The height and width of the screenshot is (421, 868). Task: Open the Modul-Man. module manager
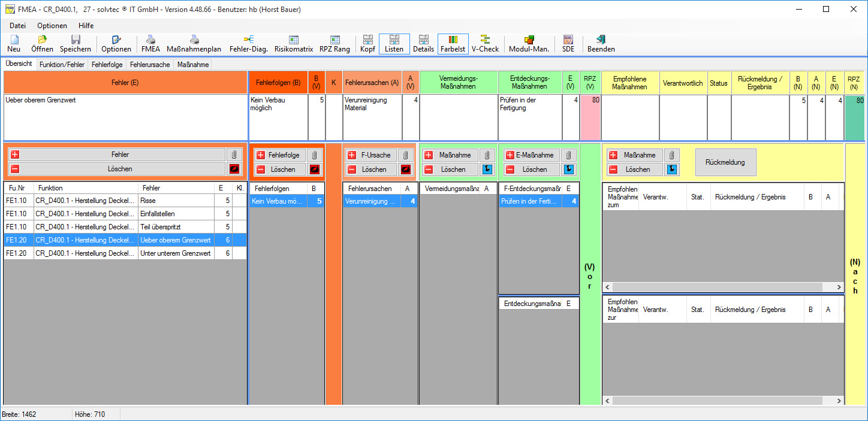coord(528,44)
